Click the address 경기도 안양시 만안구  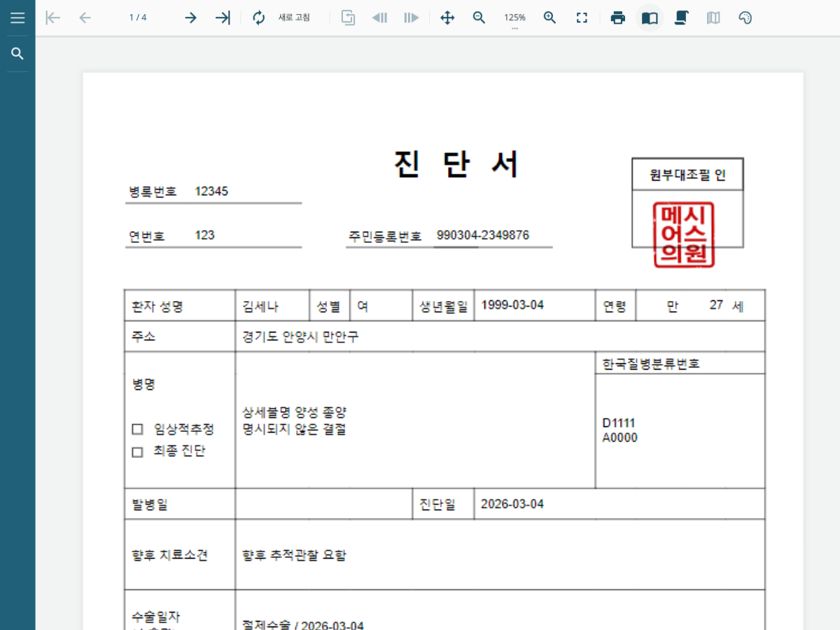300,337
